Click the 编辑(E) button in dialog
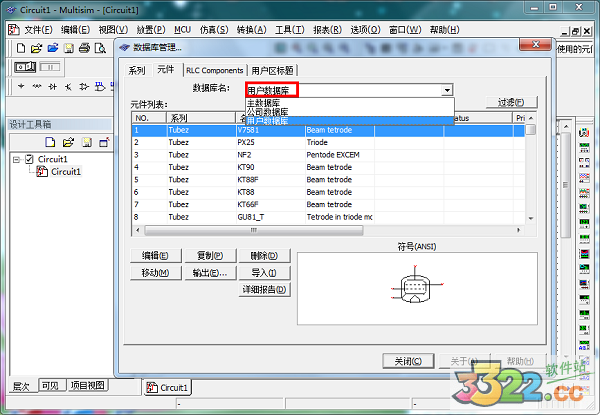The width and height of the screenshot is (600, 415). click(x=155, y=256)
